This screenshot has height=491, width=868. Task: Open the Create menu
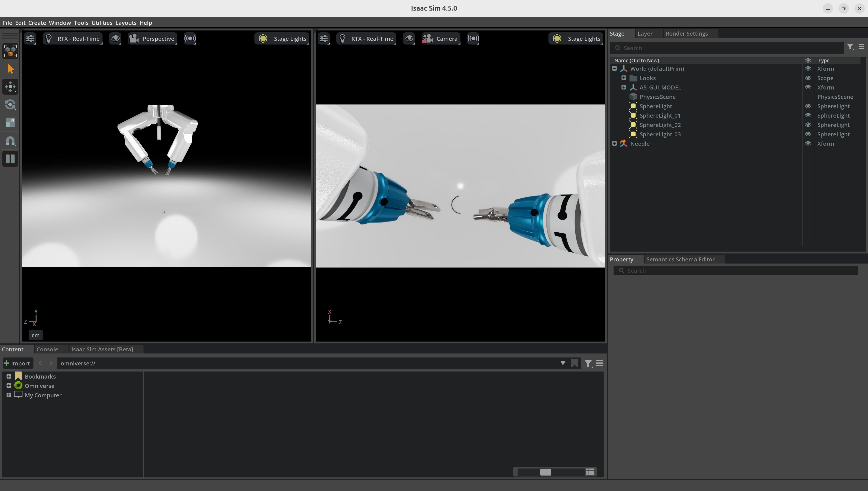(x=37, y=22)
